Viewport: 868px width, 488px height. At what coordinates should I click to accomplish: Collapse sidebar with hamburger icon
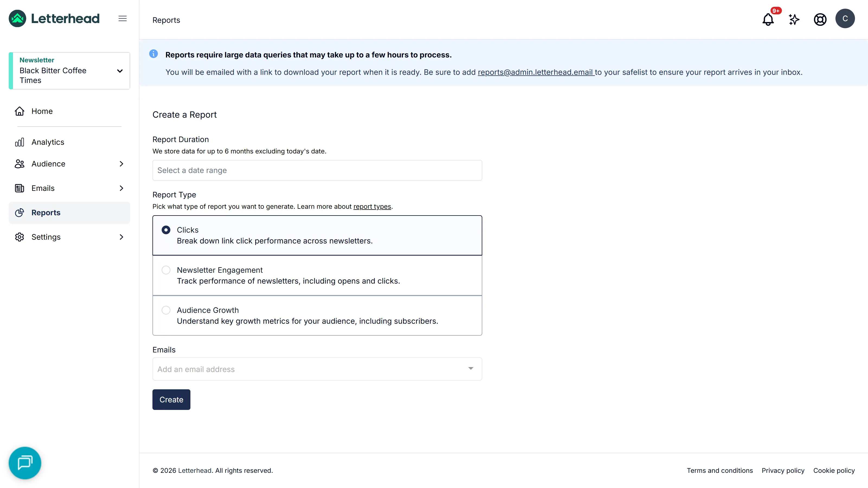coord(123,18)
